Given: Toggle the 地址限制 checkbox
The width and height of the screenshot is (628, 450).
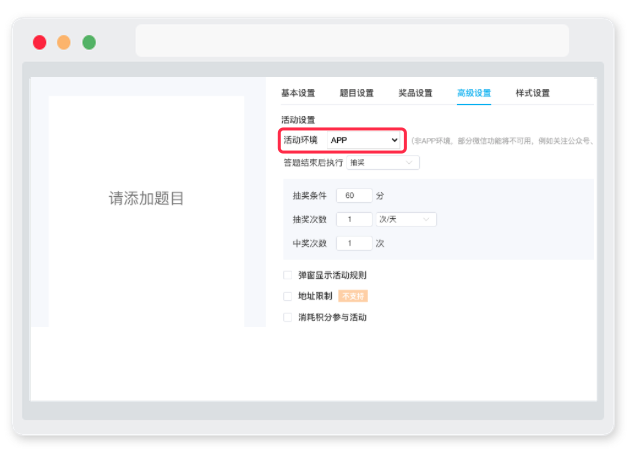Looking at the screenshot, I should pos(287,296).
